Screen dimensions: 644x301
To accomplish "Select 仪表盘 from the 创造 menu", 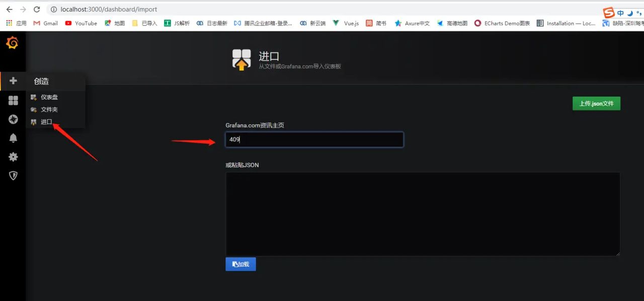I will pos(49,97).
